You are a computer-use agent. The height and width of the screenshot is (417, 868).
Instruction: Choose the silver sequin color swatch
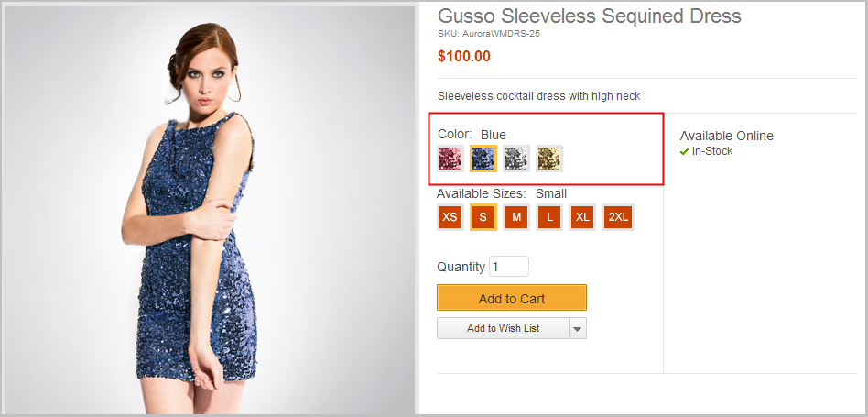coord(516,159)
